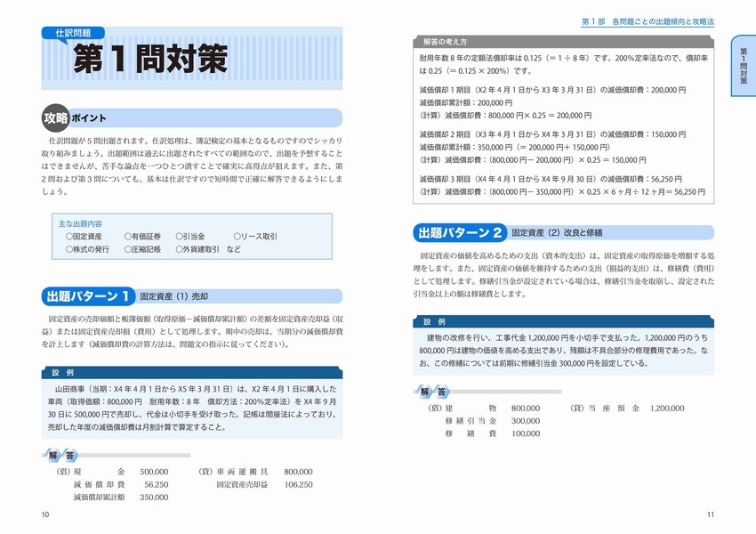Select '○固定資産' in the topics box
This screenshot has width=756, height=534.
[84, 237]
